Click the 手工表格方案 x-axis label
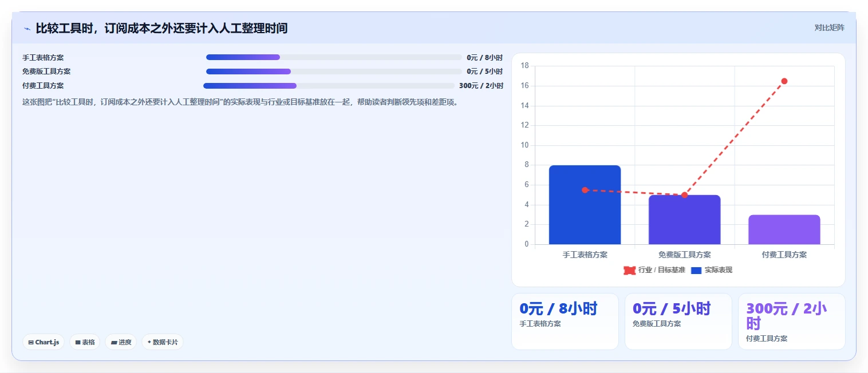Screen dimensions: 868x373 tap(585, 255)
